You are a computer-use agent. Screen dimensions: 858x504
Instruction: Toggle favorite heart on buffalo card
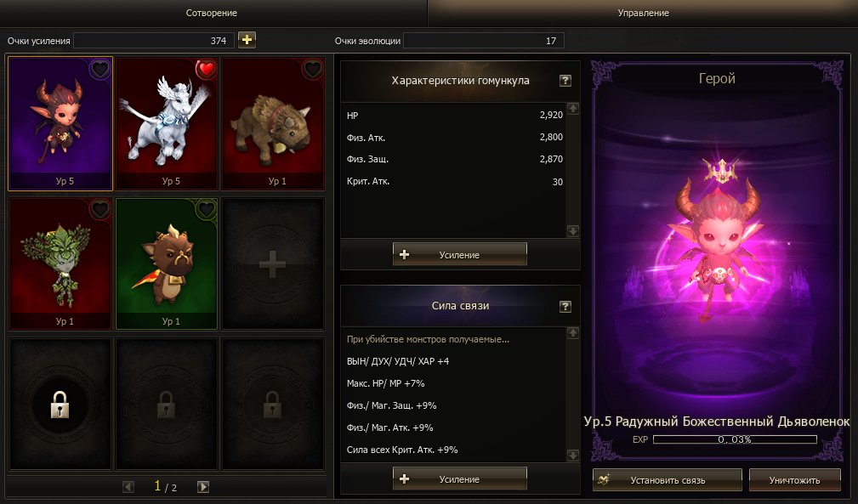tap(312, 70)
